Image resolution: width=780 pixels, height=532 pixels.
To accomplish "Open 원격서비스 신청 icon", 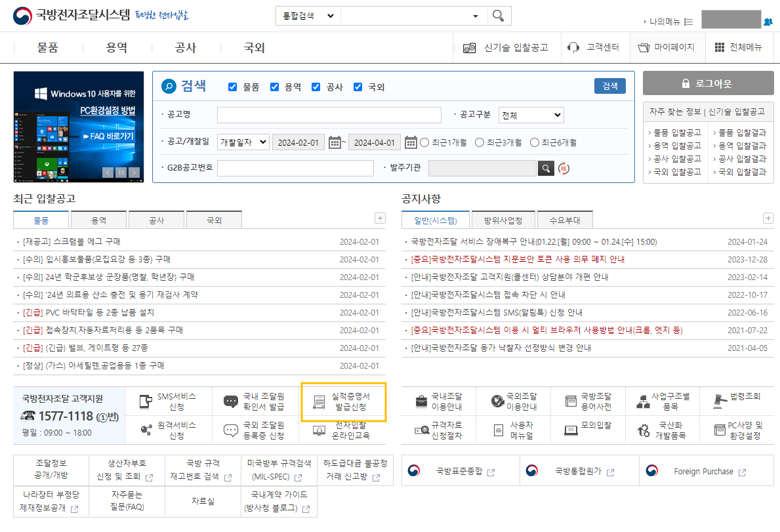I will [146, 430].
